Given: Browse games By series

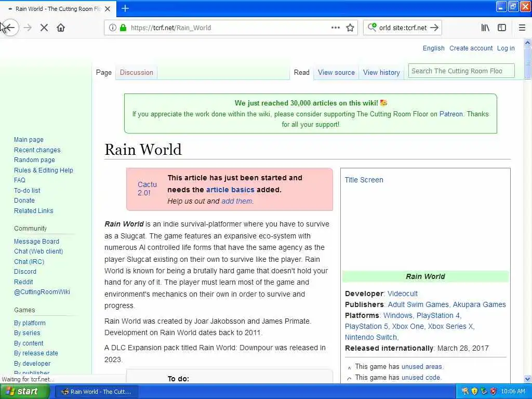Looking at the screenshot, I should pos(27,333).
